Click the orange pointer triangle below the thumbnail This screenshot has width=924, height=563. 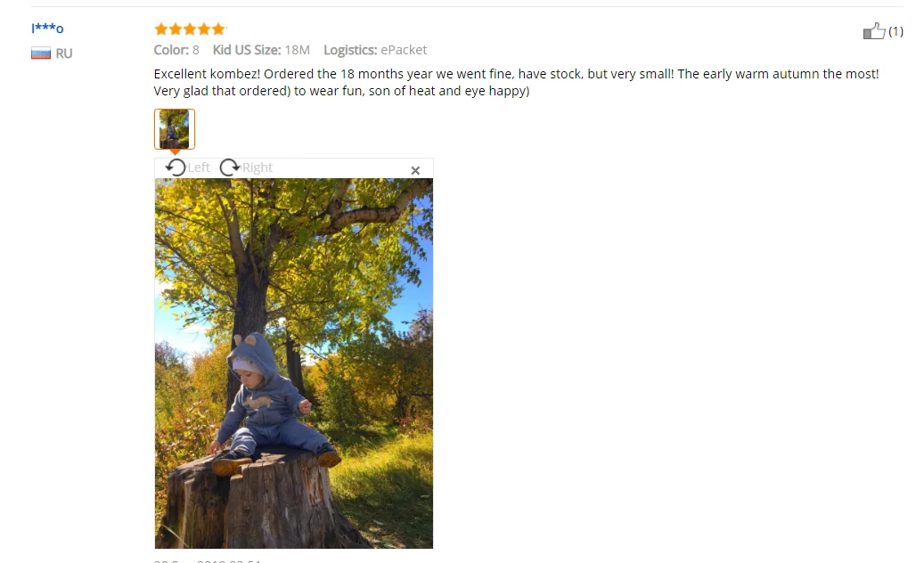[175, 152]
